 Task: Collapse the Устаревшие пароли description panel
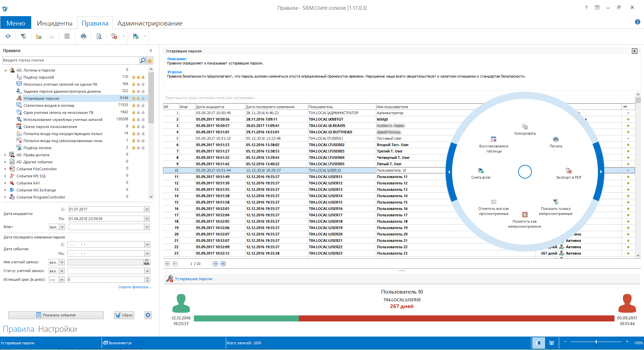tap(634, 51)
